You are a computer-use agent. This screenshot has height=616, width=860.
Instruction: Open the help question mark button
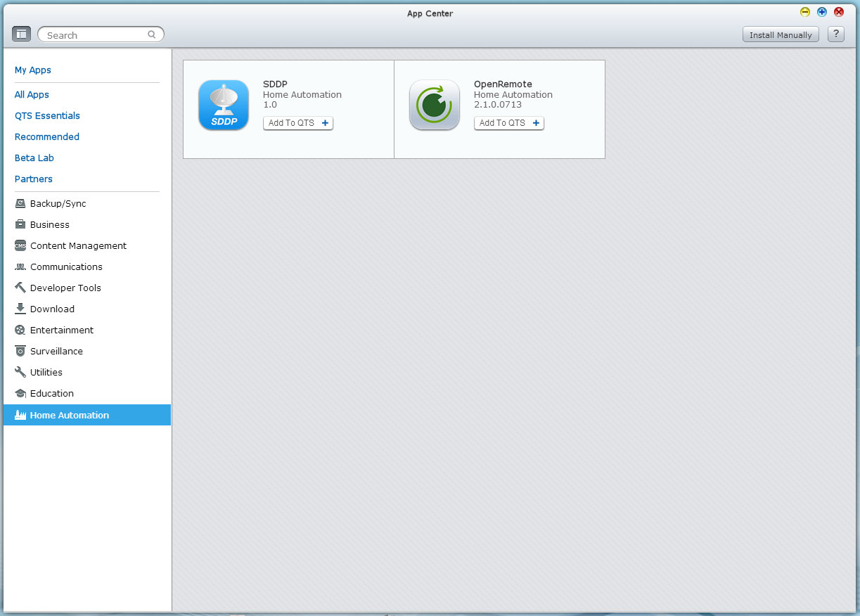(x=835, y=34)
